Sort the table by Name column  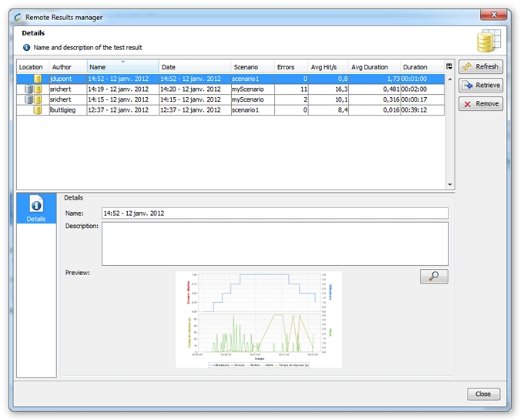[122, 67]
